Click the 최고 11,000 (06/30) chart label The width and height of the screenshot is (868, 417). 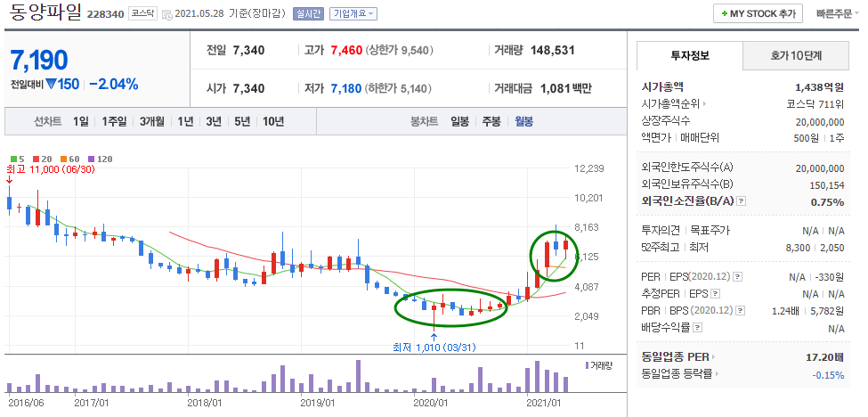(51, 169)
